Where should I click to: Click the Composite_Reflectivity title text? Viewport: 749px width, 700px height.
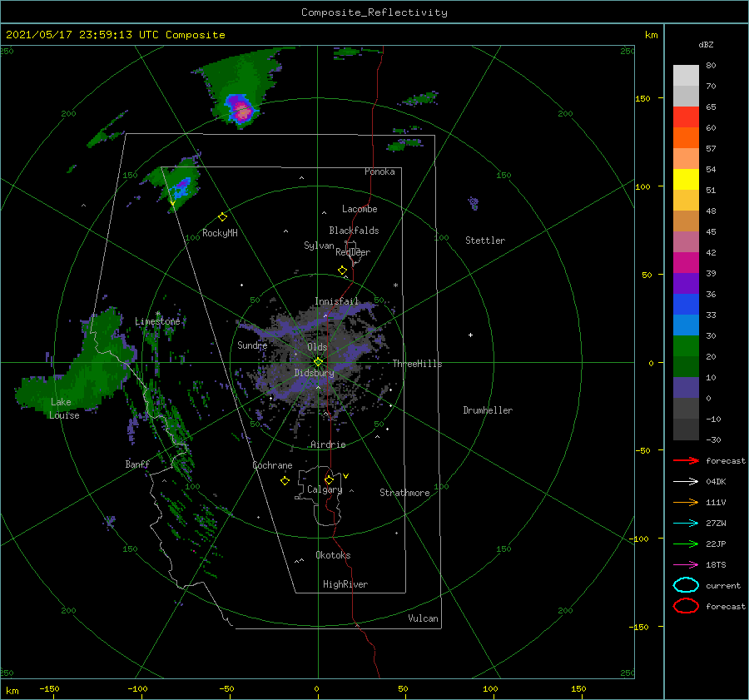click(374, 12)
